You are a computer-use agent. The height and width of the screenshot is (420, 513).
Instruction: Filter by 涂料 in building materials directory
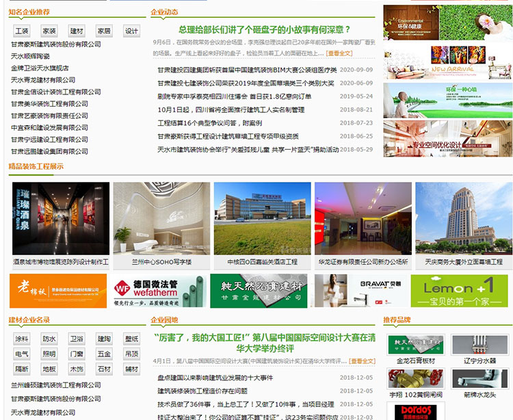pos(22,339)
